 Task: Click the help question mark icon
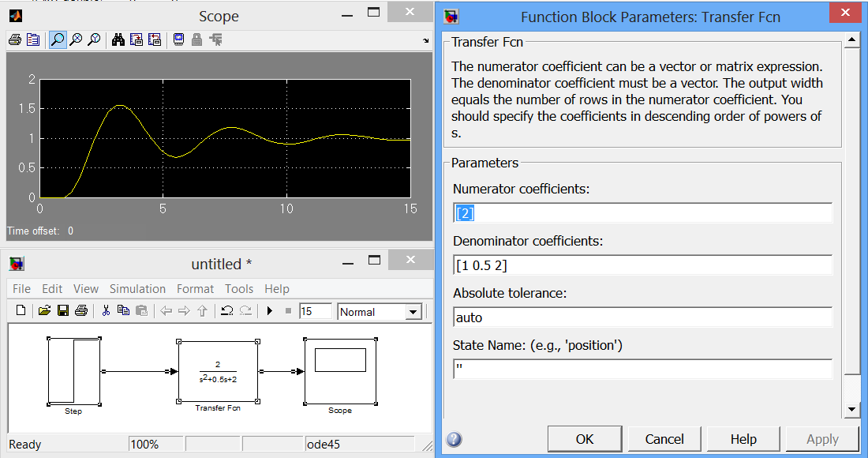click(x=454, y=439)
